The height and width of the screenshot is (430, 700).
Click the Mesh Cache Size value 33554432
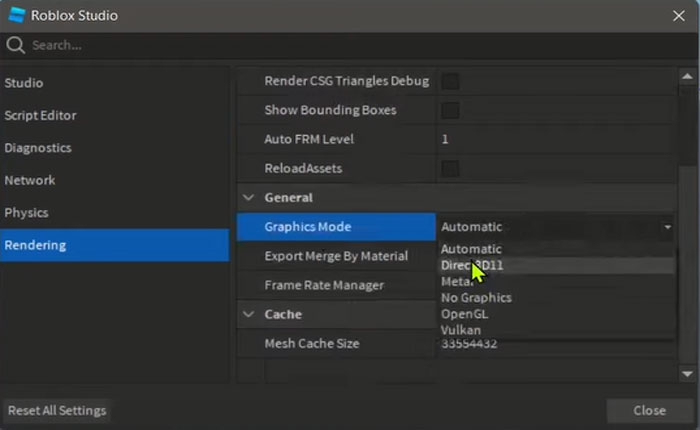(x=469, y=344)
